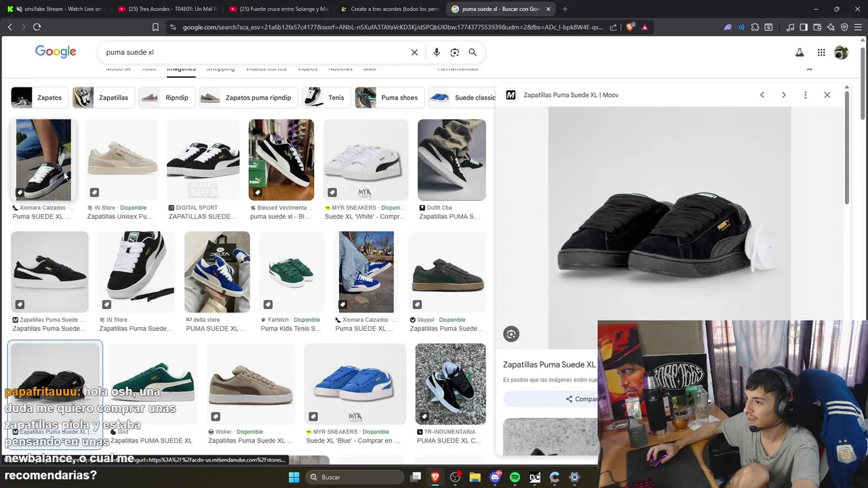
Task: Open the Outfit Cba Zapatillas PUMA thumbnail
Action: [452, 160]
